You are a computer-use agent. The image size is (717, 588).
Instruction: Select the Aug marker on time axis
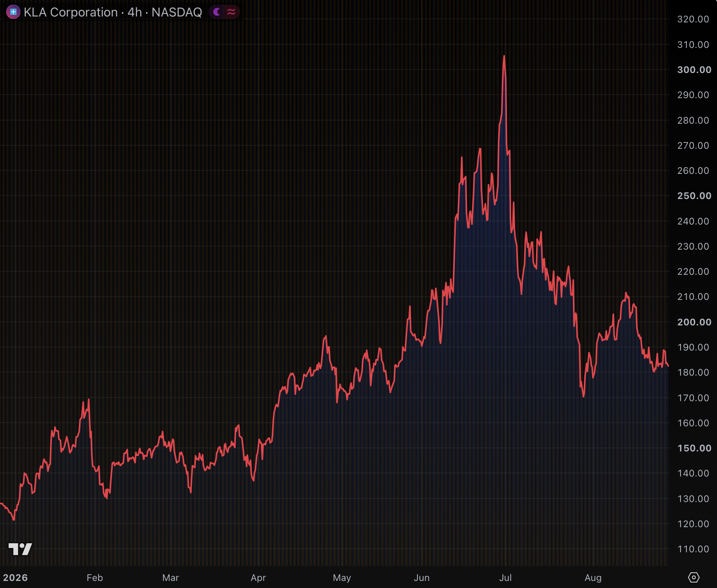click(593, 578)
